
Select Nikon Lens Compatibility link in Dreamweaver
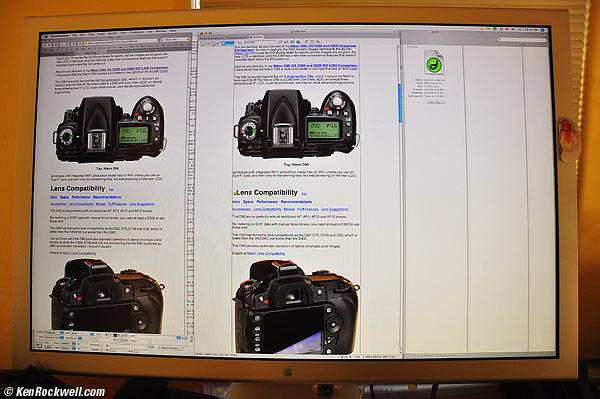(x=266, y=253)
